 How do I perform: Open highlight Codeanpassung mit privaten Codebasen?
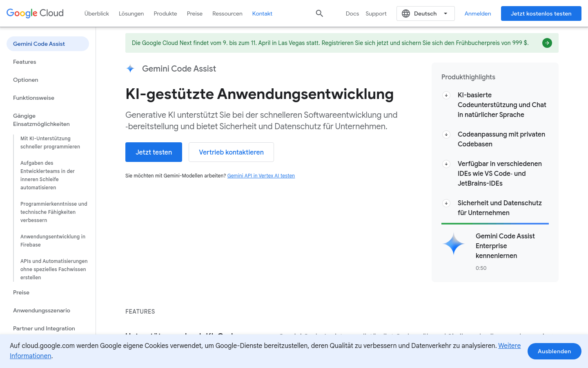501,139
